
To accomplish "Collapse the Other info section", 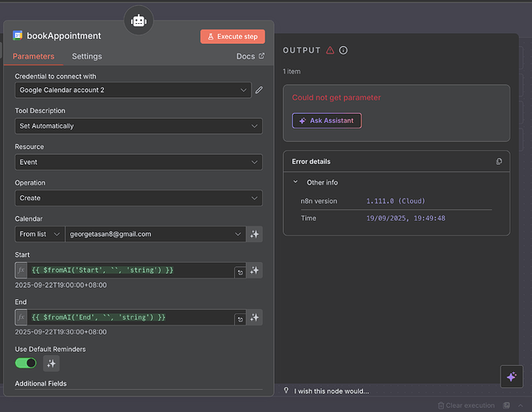I will (295, 182).
